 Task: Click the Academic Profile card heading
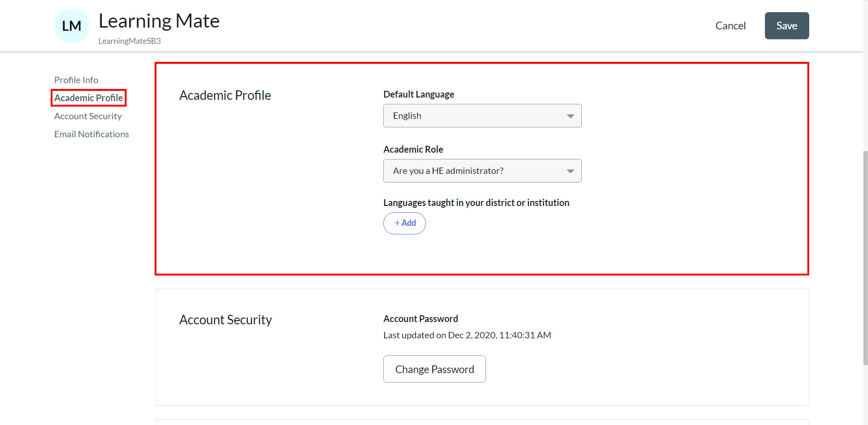tap(225, 95)
